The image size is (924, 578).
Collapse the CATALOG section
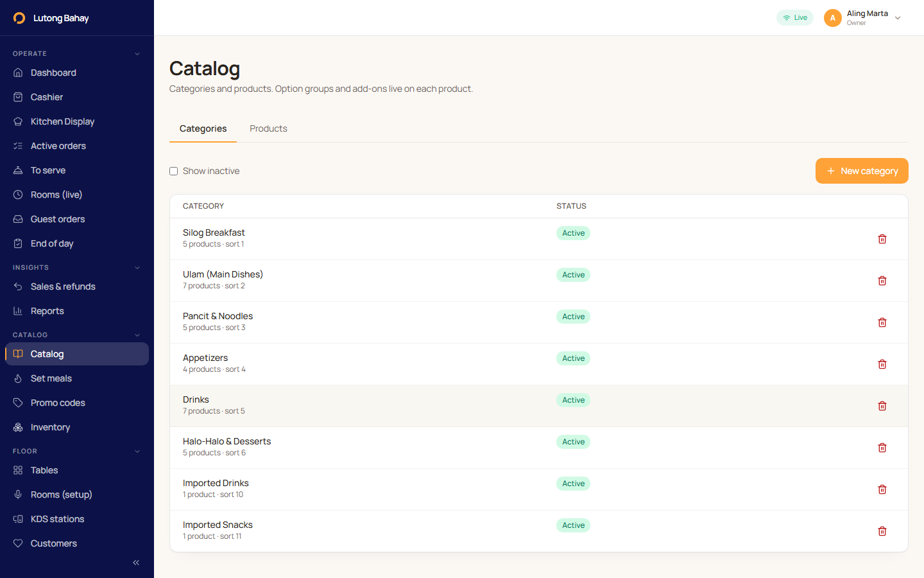coord(137,335)
